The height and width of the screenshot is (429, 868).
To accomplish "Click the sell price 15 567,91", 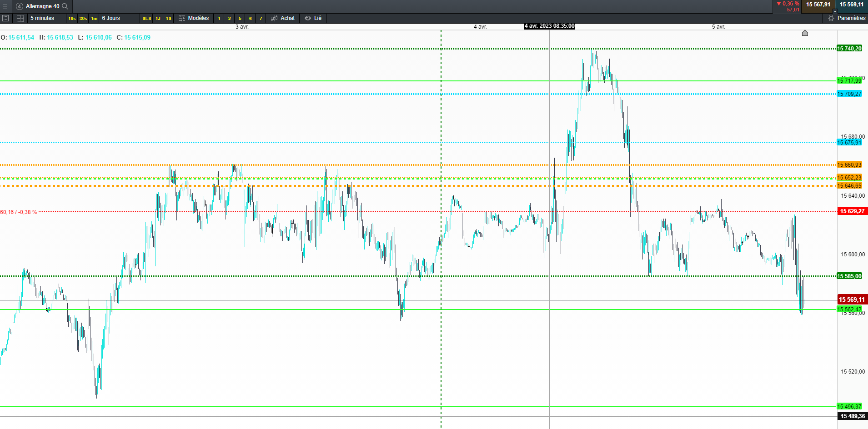I will click(x=818, y=5).
